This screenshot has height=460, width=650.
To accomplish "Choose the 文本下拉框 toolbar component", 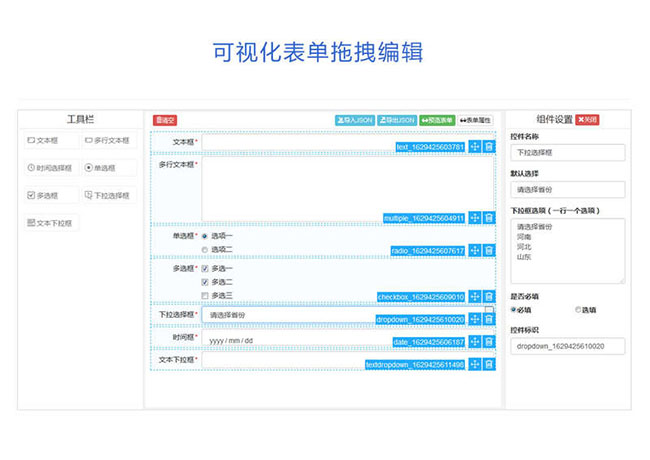I will click(52, 223).
